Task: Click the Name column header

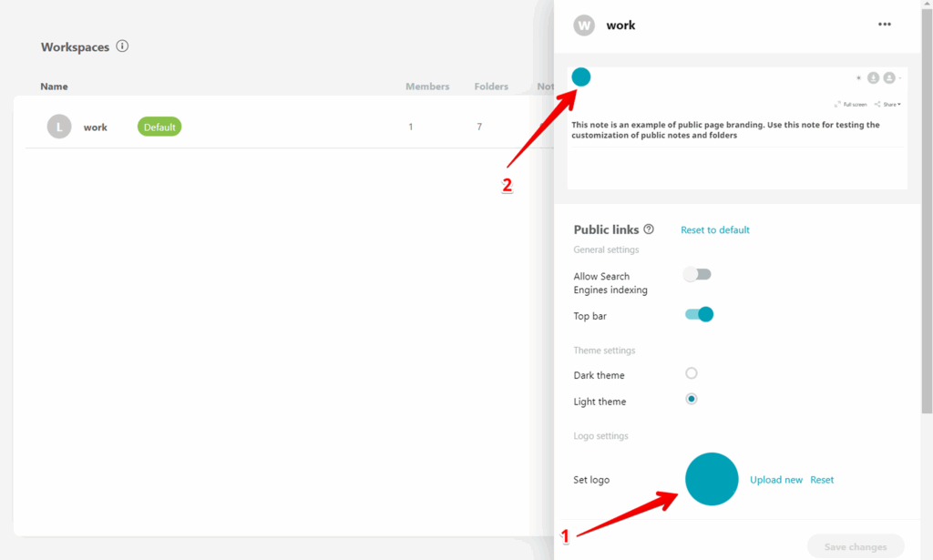Action: [x=54, y=87]
